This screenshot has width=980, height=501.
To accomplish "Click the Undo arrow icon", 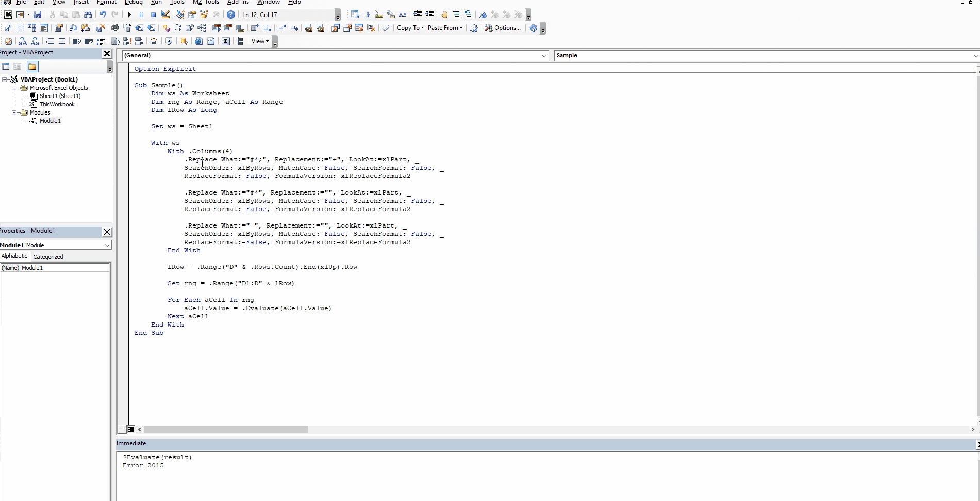I will point(103,14).
